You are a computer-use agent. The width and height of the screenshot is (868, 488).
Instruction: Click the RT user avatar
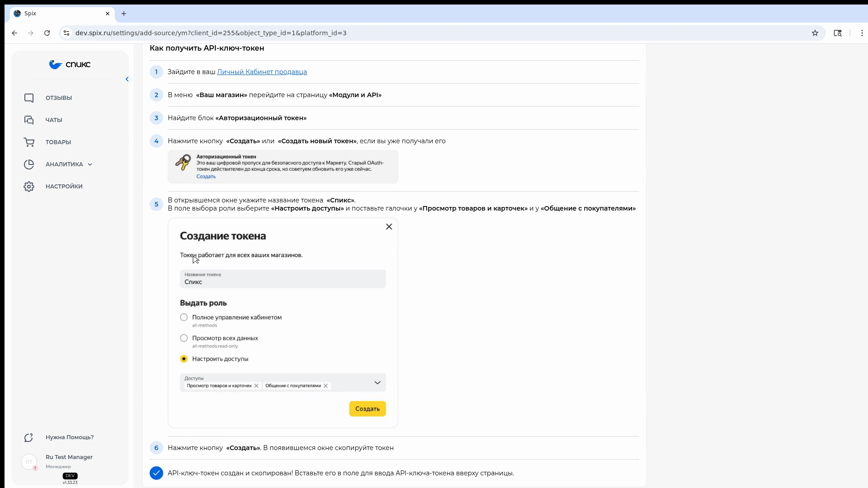click(29, 462)
